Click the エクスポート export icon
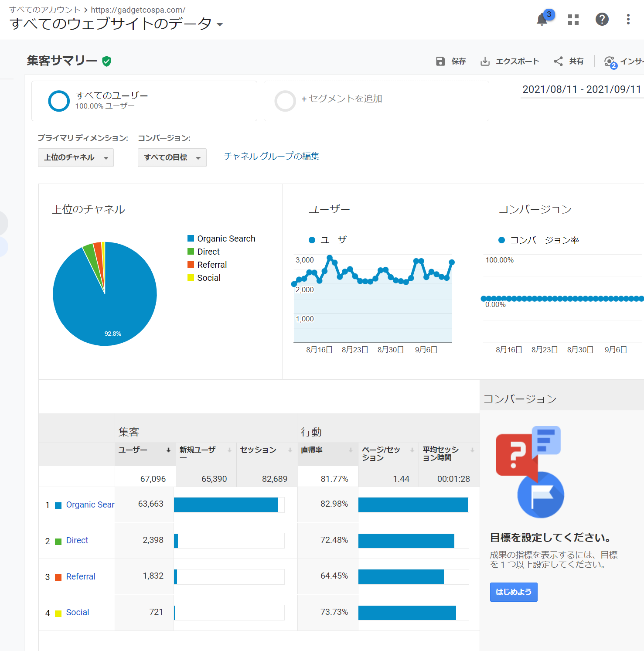 click(485, 61)
